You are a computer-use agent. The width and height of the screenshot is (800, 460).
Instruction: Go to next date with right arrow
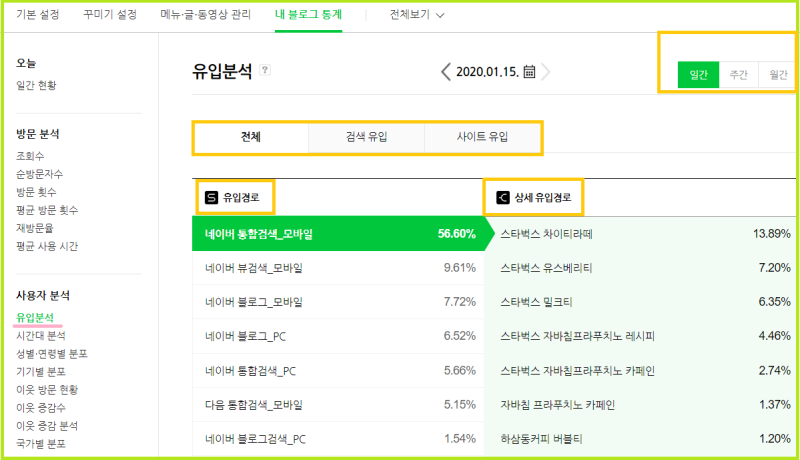pyautogui.click(x=545, y=71)
